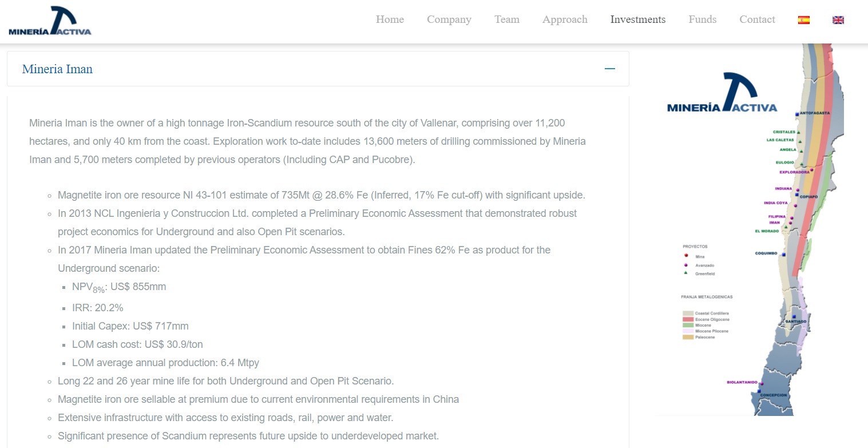Click the Santiago city label on the map
Image resolution: width=868 pixels, height=448 pixels.
[796, 322]
